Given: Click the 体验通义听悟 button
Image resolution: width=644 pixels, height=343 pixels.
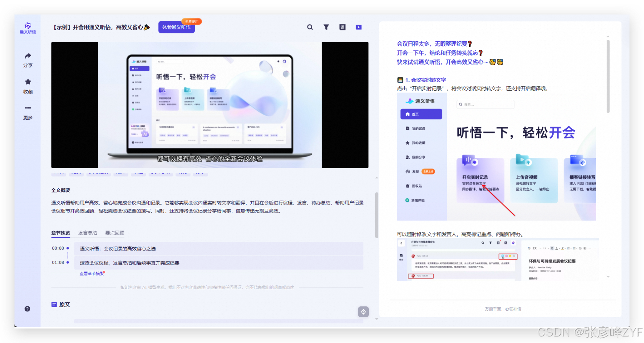Looking at the screenshot, I should (x=177, y=27).
